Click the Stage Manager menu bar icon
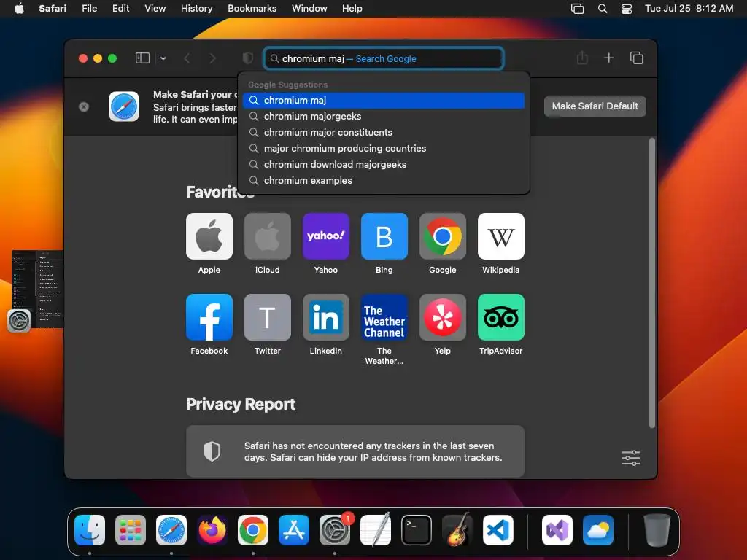 point(578,9)
